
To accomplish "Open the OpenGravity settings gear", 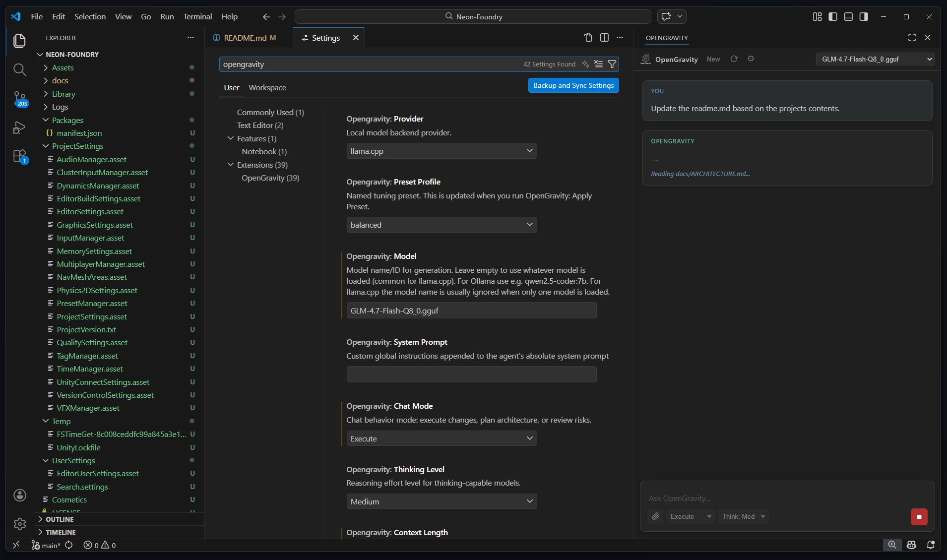I will click(751, 59).
